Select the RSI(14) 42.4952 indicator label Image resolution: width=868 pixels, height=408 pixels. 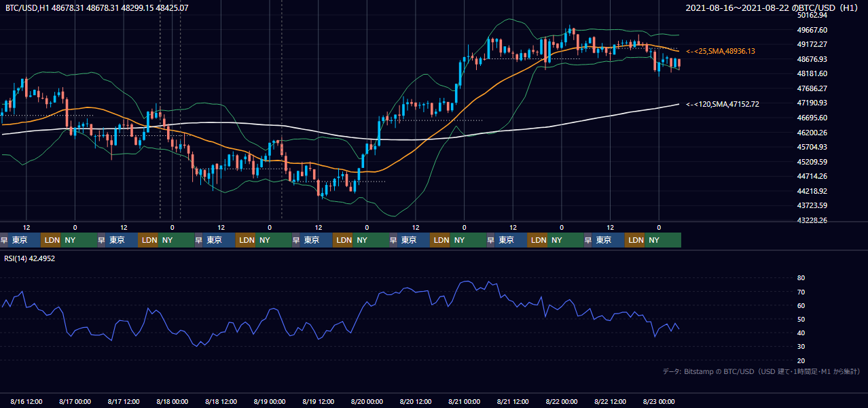click(x=30, y=258)
